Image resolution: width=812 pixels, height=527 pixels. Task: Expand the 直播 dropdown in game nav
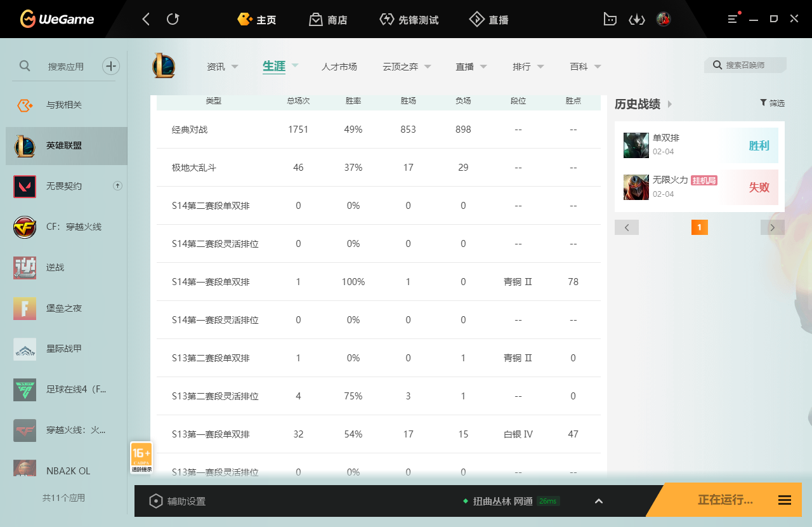pyautogui.click(x=483, y=67)
